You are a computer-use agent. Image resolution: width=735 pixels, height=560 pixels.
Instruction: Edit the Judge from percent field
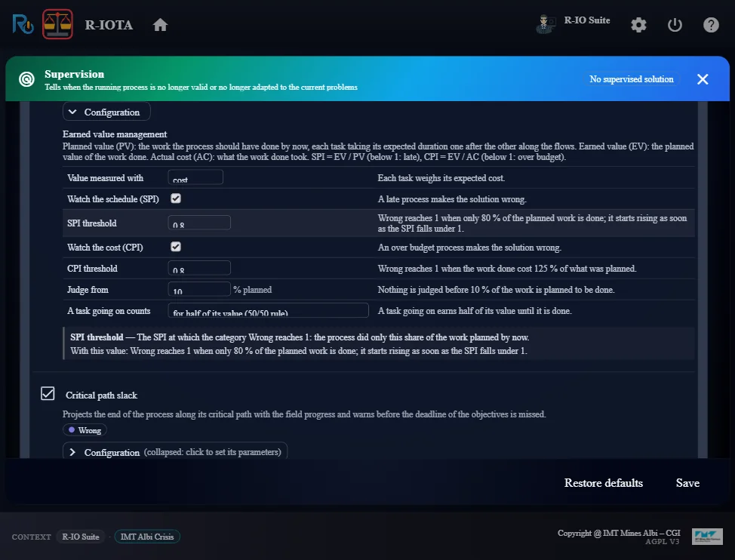coord(199,290)
